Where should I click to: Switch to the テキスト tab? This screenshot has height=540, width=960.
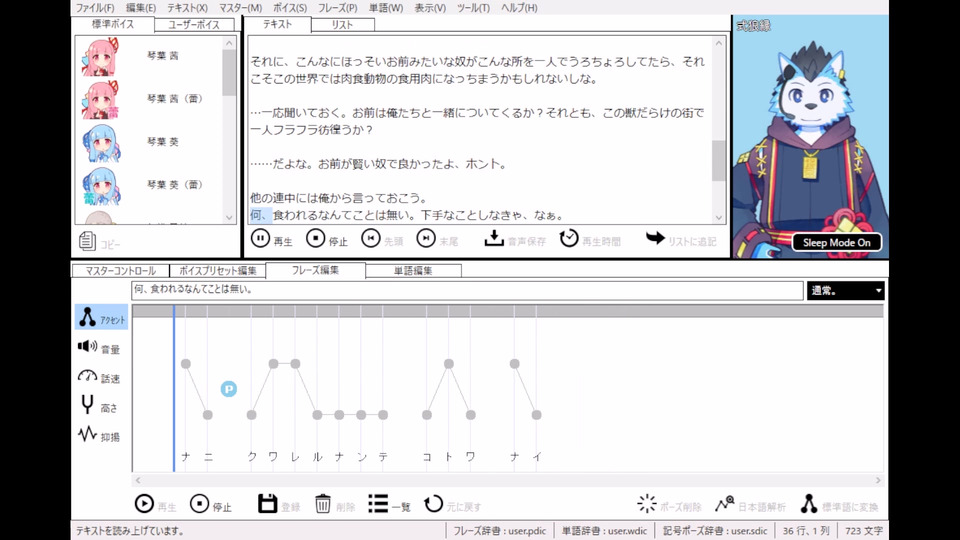coord(277,24)
